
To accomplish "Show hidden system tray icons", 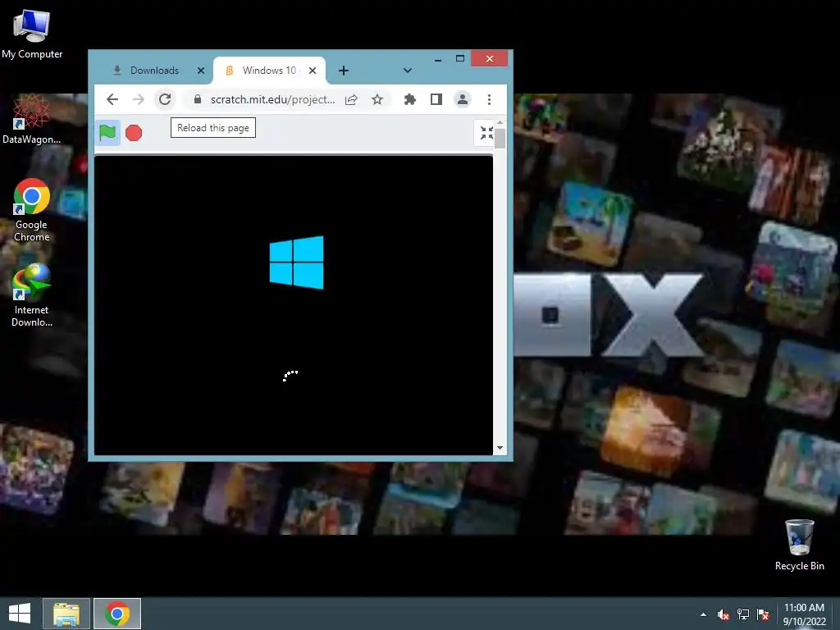I will pos(703,614).
